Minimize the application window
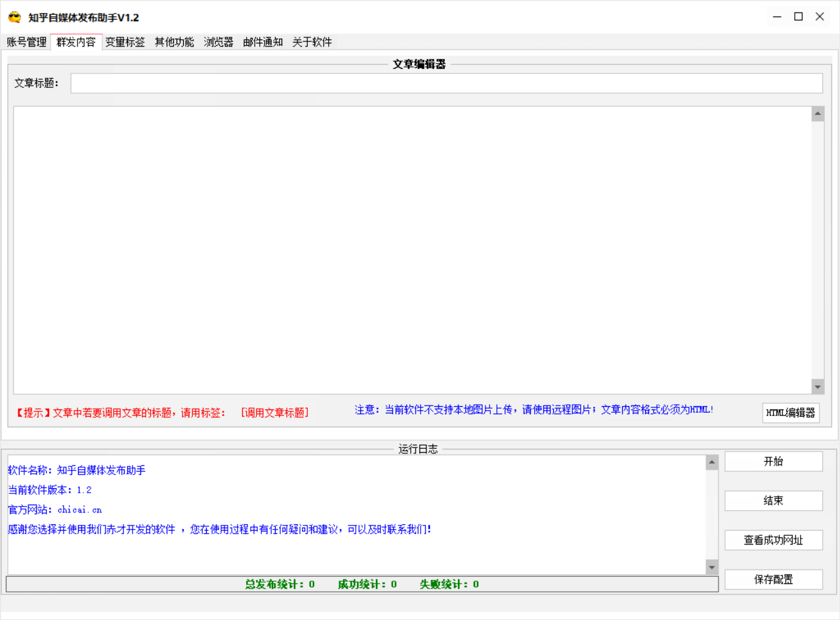Image resolution: width=840 pixels, height=620 pixels. 777,17
